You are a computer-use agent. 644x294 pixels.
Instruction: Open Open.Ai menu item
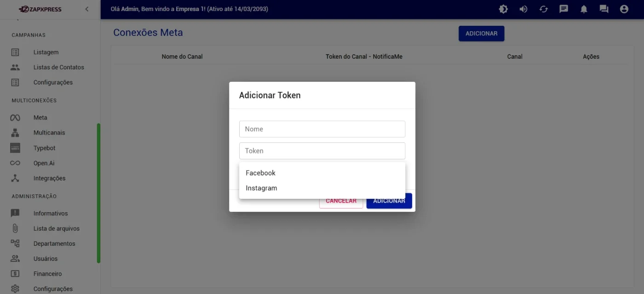(x=44, y=163)
